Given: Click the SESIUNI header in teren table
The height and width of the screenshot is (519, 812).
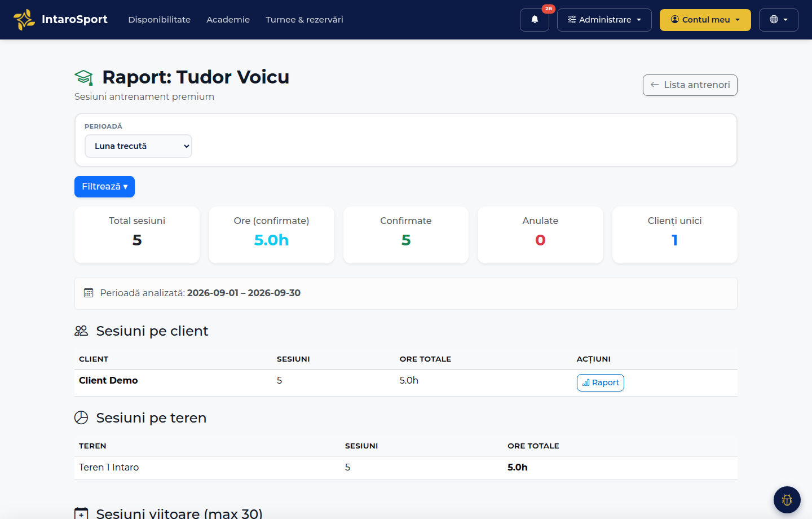Looking at the screenshot, I should tap(361, 446).
